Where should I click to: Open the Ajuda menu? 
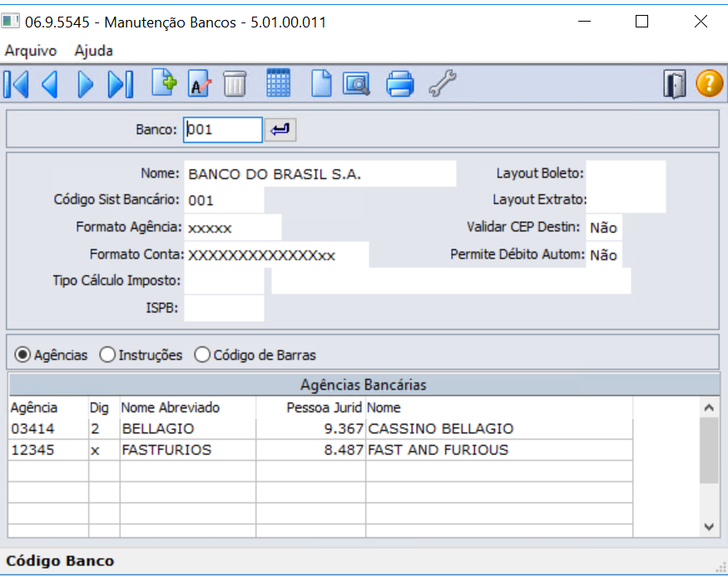pyautogui.click(x=94, y=51)
